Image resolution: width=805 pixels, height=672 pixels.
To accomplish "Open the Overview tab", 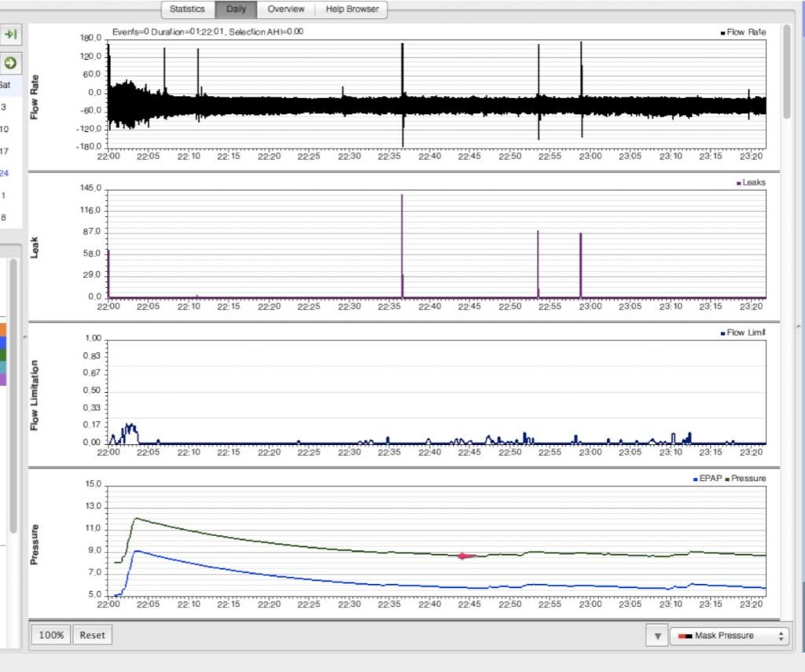I will (286, 9).
